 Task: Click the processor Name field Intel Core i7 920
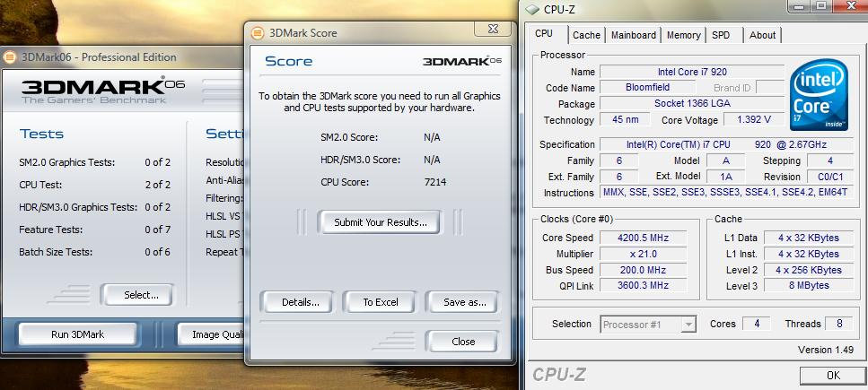tap(692, 72)
